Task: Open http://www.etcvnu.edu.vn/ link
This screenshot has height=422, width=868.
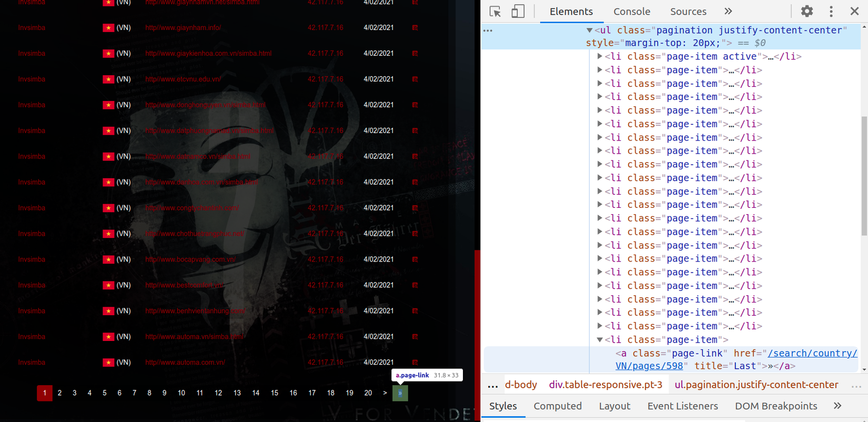Action: coord(183,79)
